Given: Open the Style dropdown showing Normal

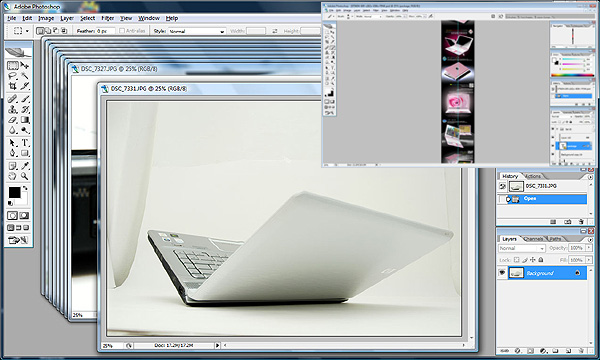Looking at the screenshot, I should tap(197, 31).
